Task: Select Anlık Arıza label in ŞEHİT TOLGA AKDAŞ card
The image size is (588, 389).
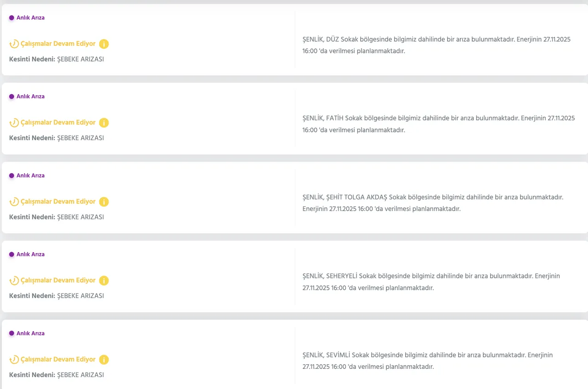Action: 30,176
